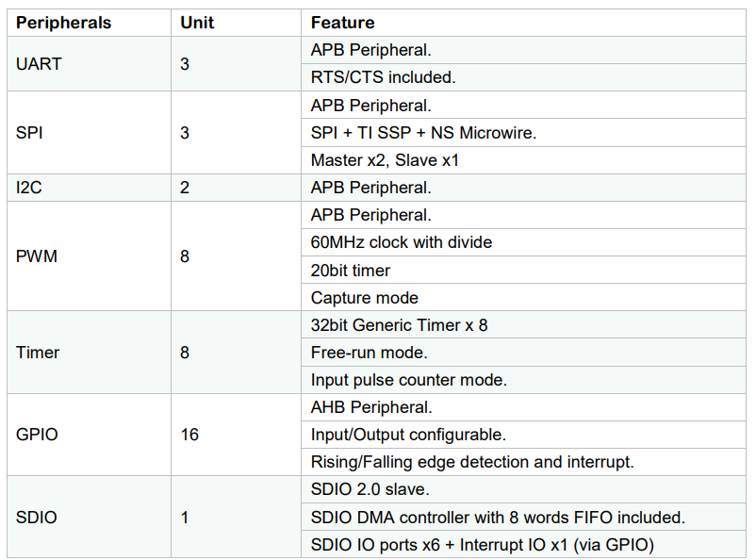
Task: Select the Timer peripheral cell
Action: click(89, 353)
